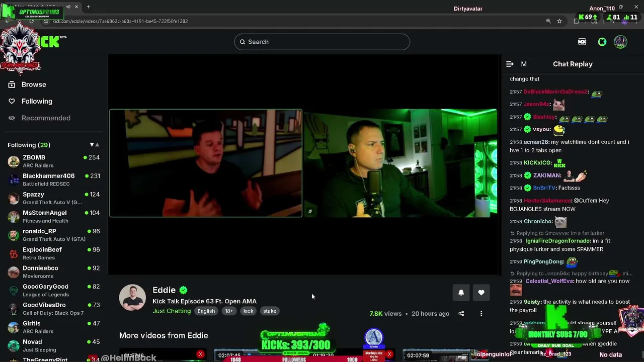
Task: Open ZBOMB channel in Following list
Action: coord(53,161)
